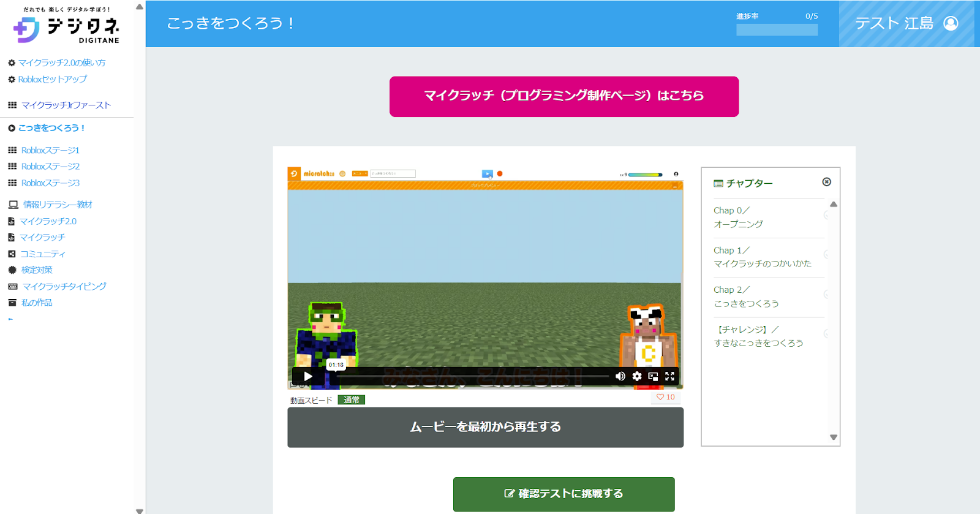Click the video seek progress bar
The image size is (980, 514).
click(472, 376)
